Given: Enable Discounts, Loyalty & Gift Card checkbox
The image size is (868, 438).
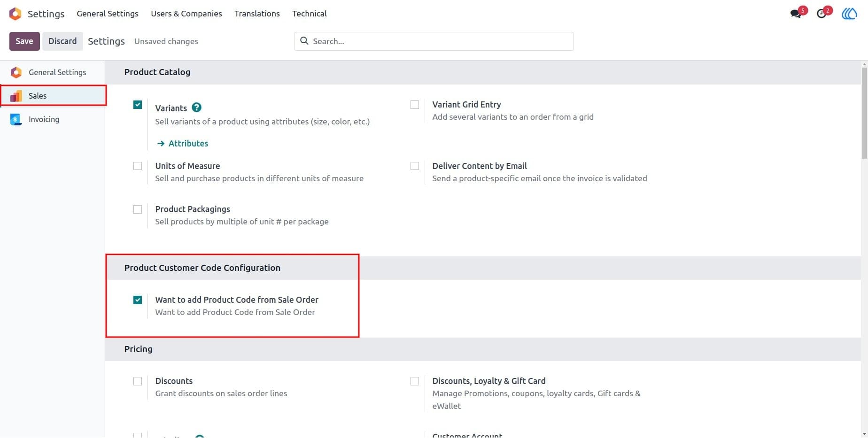Looking at the screenshot, I should (x=415, y=381).
